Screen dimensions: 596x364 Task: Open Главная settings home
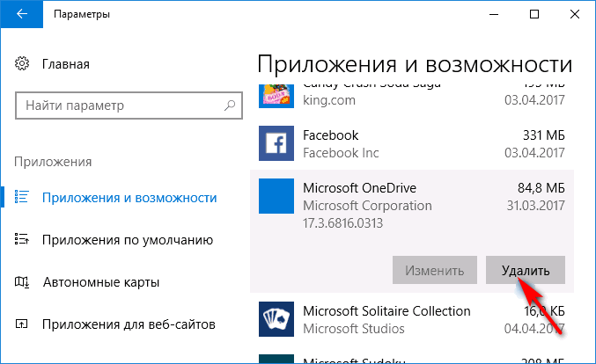(x=66, y=64)
